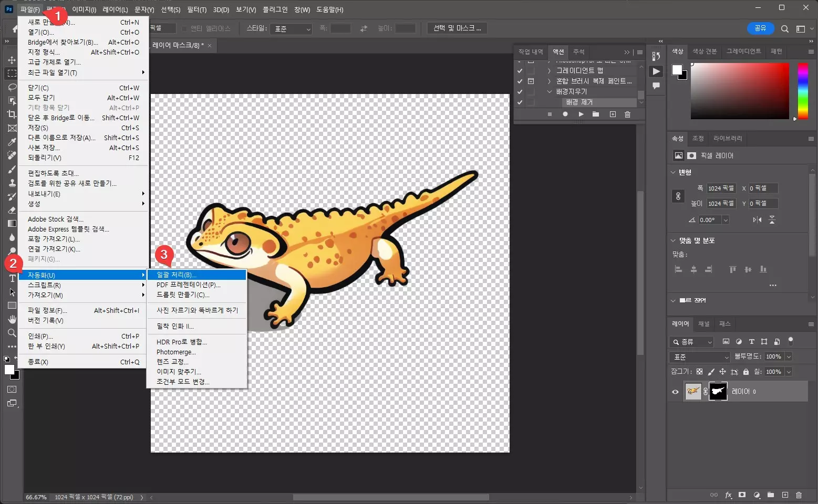Image resolution: width=818 pixels, height=504 pixels.
Task: Open the 스크립트(R) submenu
Action: click(84, 285)
